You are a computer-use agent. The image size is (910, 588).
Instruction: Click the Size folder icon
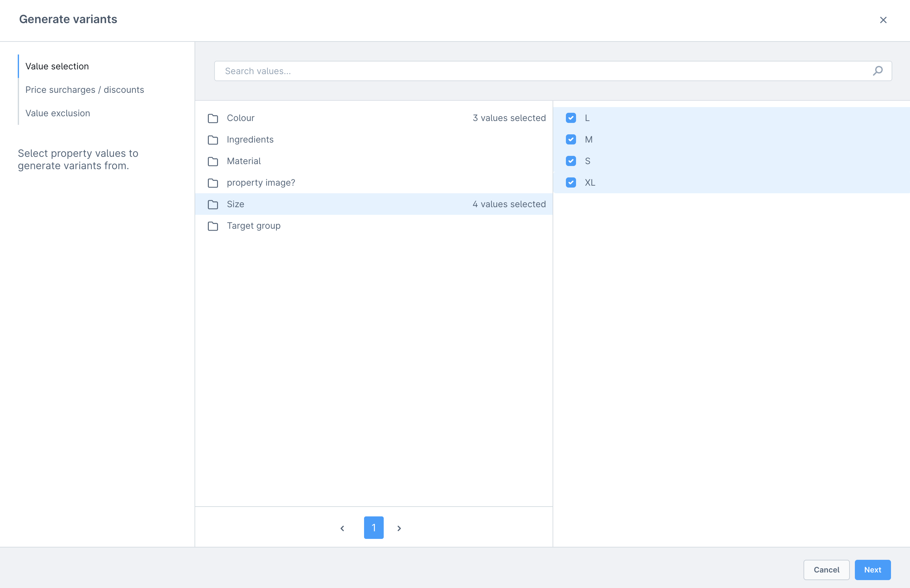point(213,205)
